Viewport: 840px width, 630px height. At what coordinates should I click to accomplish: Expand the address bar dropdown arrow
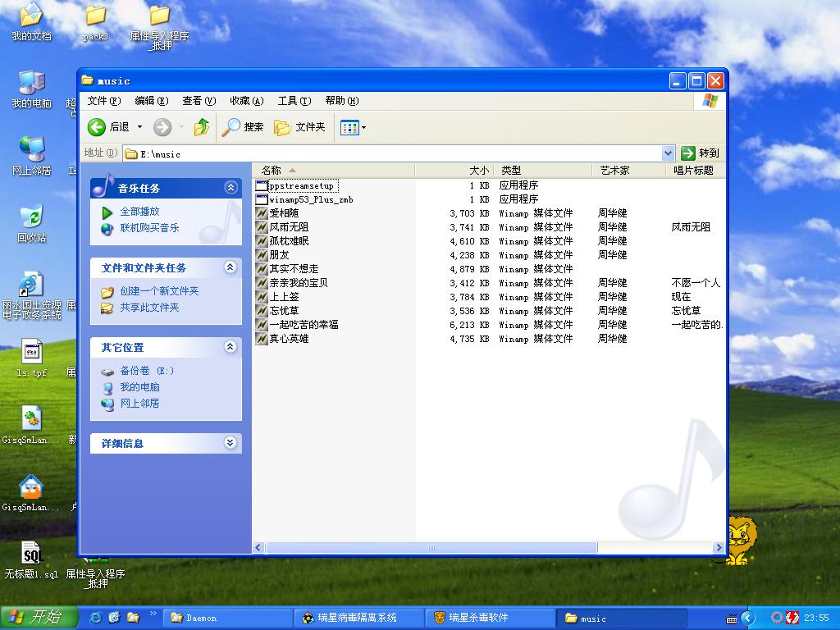click(x=668, y=153)
